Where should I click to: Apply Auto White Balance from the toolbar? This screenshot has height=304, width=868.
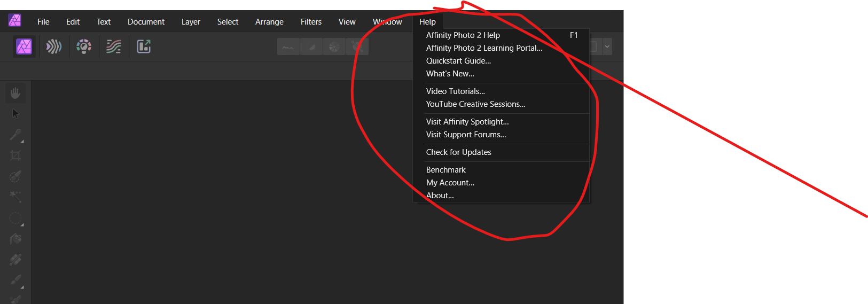[x=357, y=47]
